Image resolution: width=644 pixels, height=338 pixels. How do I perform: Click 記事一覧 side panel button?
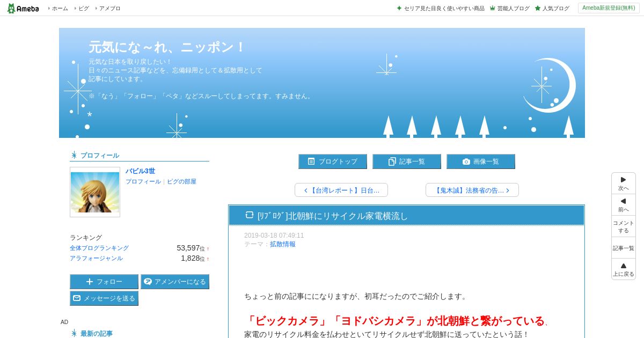point(624,248)
